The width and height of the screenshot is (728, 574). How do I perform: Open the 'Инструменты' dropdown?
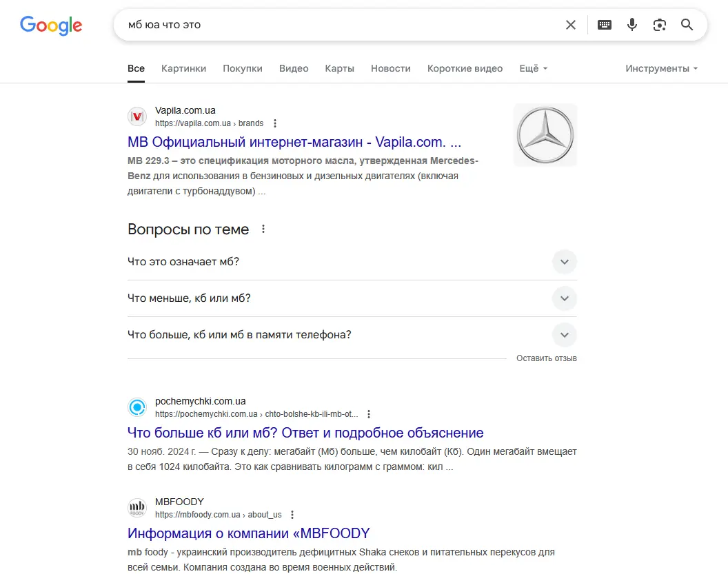(661, 69)
